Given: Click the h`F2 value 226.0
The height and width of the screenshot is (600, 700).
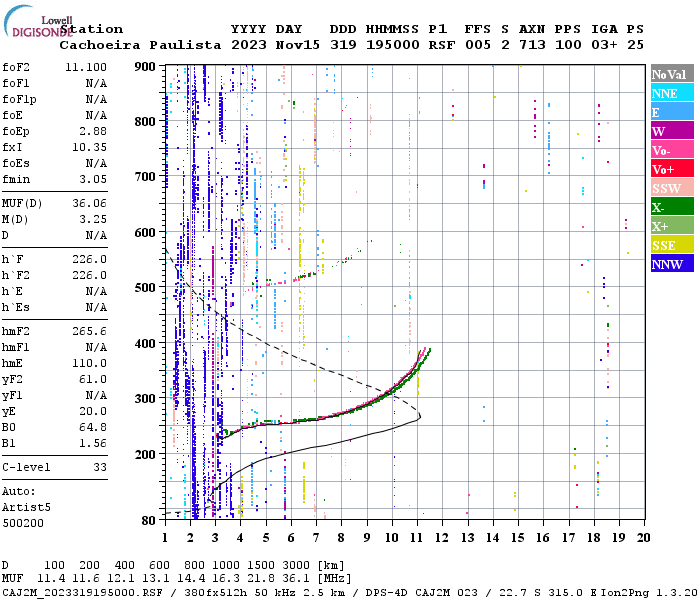Looking at the screenshot, I should tap(89, 275).
